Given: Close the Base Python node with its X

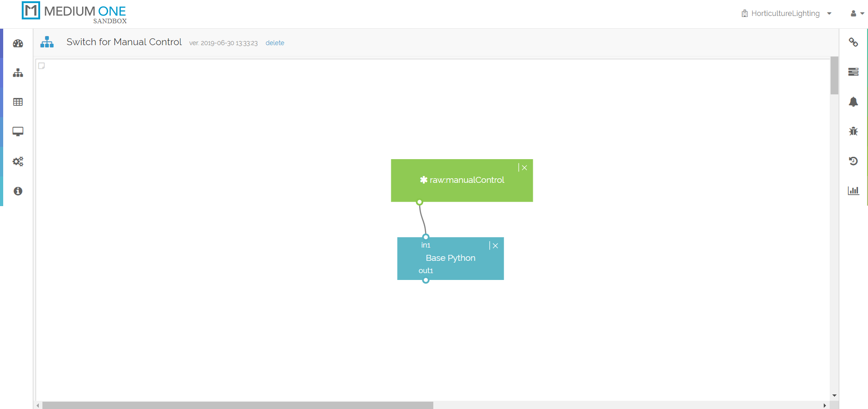Looking at the screenshot, I should tap(495, 246).
